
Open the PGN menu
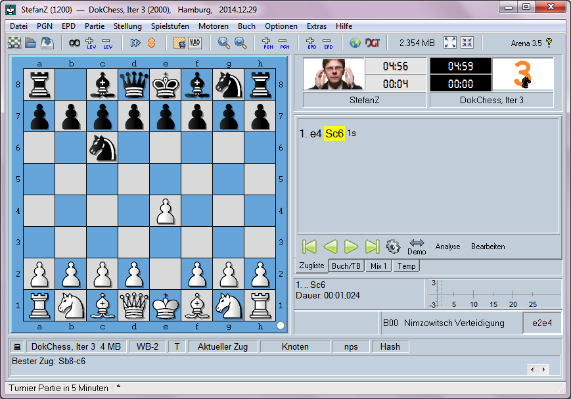[x=44, y=26]
